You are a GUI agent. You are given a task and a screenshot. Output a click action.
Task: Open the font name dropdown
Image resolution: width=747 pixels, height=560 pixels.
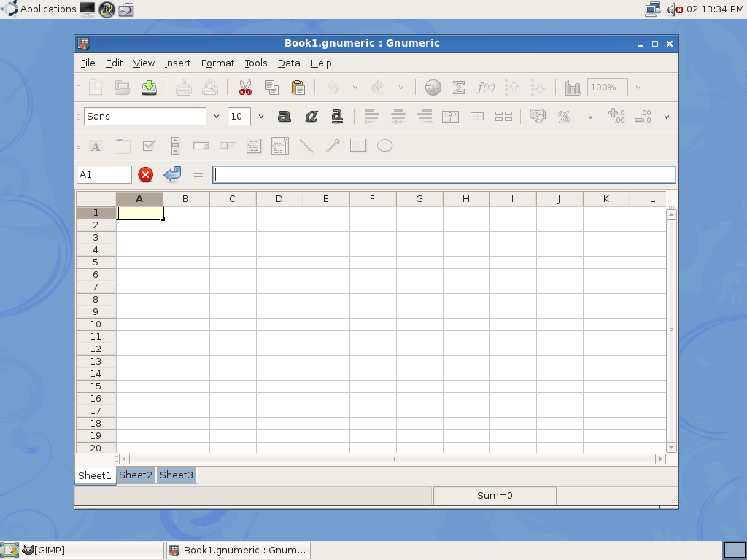point(216,117)
